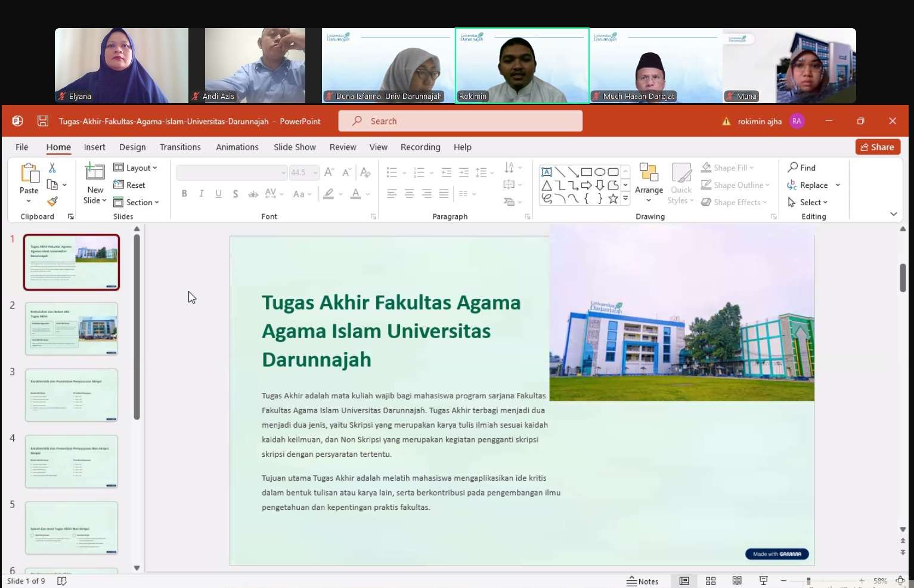
Task: Open the font size 44.5 dropdown
Action: pos(315,173)
